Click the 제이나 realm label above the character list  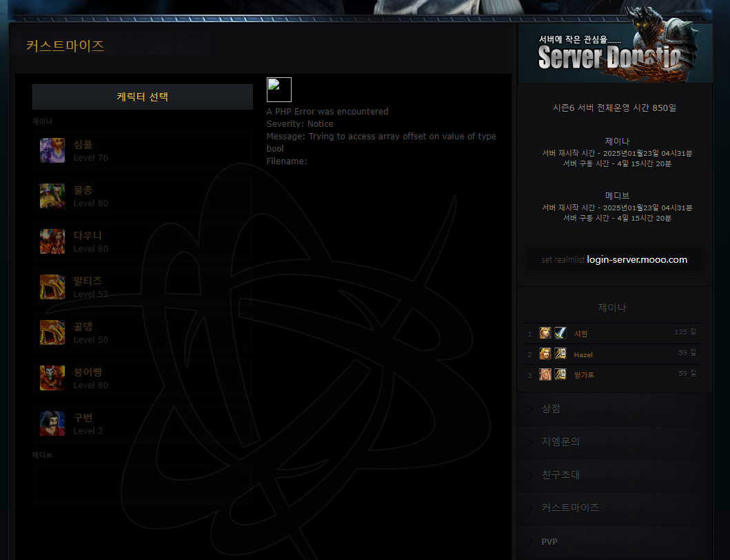[x=42, y=121]
